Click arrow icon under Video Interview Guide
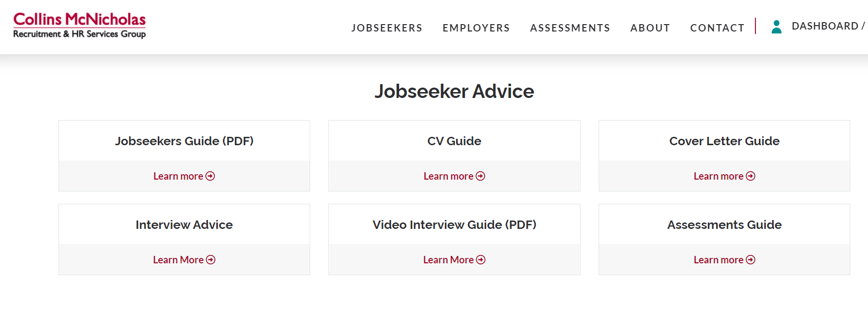This screenshot has height=316, width=868. pyautogui.click(x=481, y=260)
